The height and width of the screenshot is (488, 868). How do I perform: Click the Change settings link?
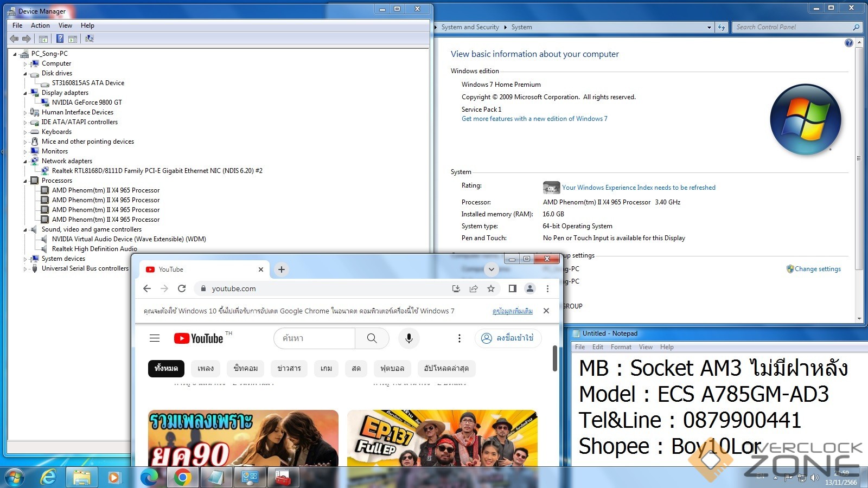pos(818,269)
